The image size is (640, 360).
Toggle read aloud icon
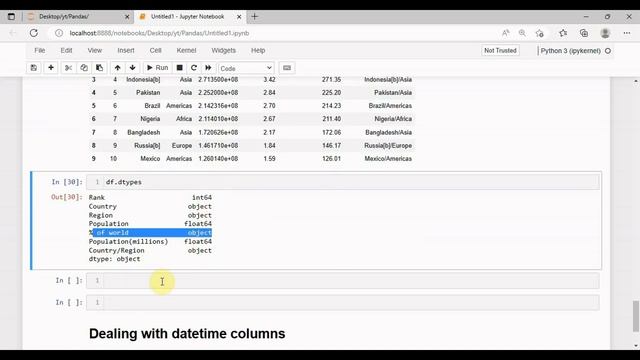pos(505,33)
